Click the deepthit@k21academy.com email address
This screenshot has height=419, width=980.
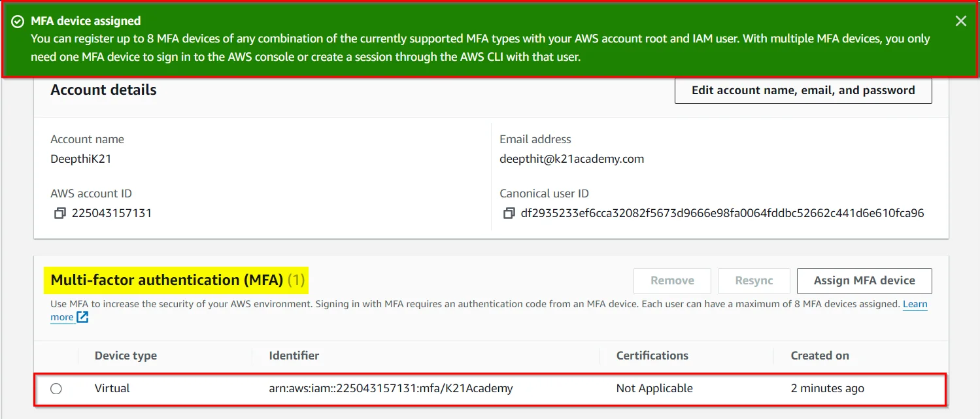pyautogui.click(x=571, y=159)
